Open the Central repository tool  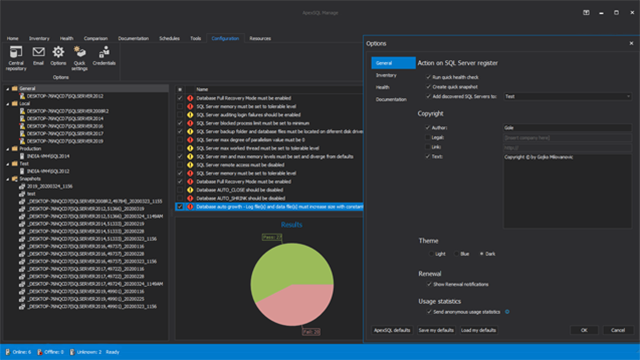(x=16, y=58)
